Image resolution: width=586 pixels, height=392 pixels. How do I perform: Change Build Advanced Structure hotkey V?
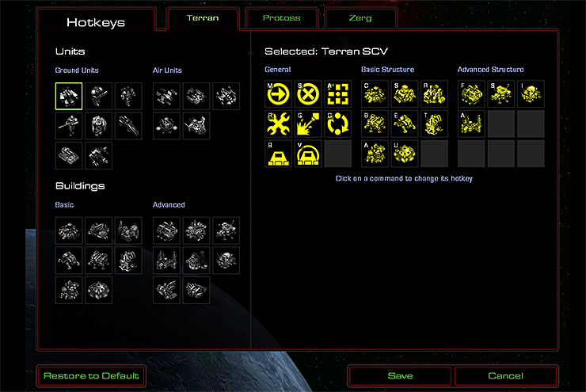pos(308,154)
